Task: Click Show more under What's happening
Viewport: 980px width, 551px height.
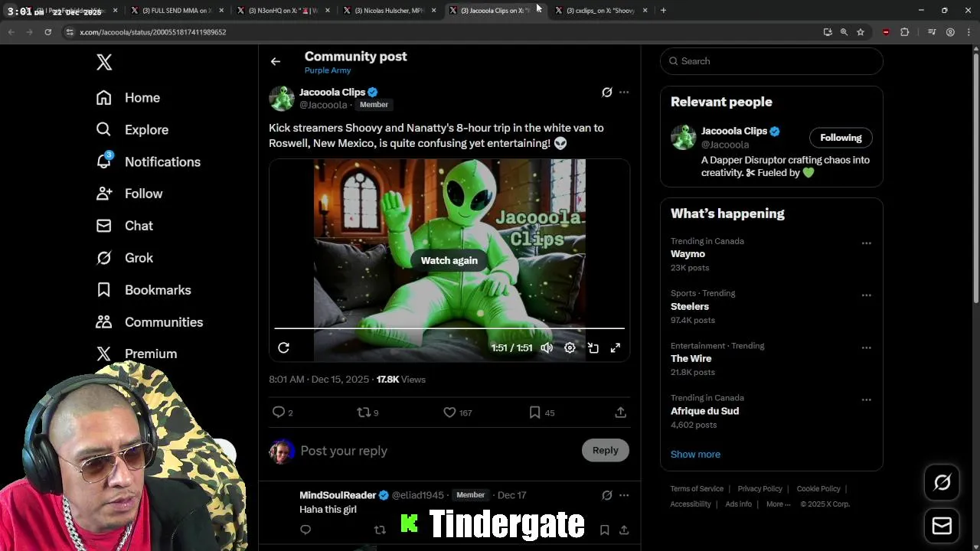Action: click(695, 455)
